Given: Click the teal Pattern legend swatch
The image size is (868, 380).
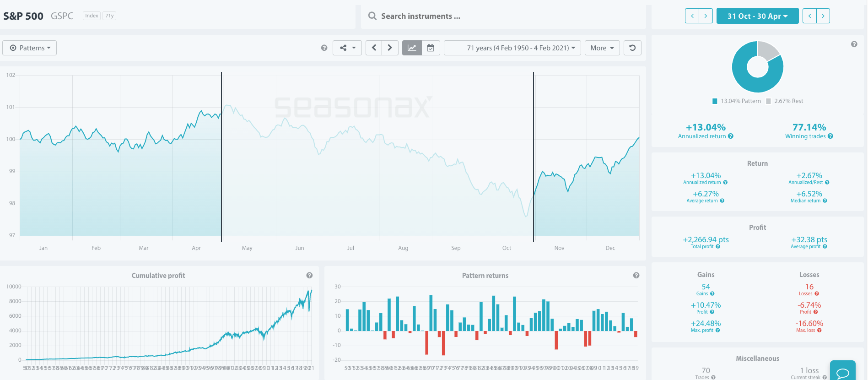Looking at the screenshot, I should click(715, 101).
